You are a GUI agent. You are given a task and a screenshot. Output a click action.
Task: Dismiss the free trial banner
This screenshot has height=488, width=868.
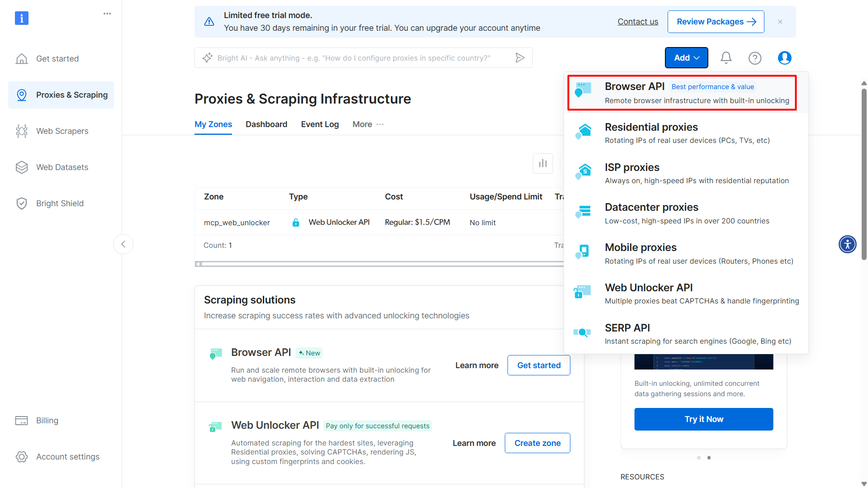point(780,22)
